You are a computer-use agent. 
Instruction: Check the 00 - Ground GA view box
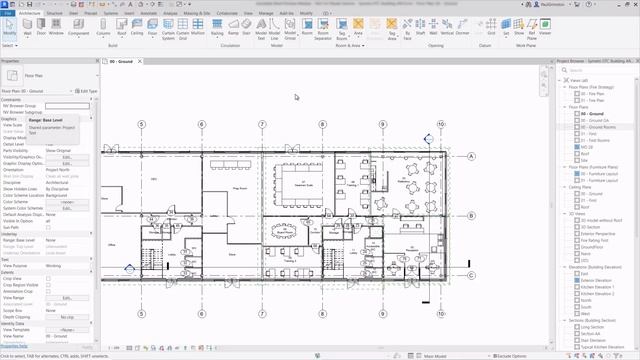pyautogui.click(x=577, y=120)
